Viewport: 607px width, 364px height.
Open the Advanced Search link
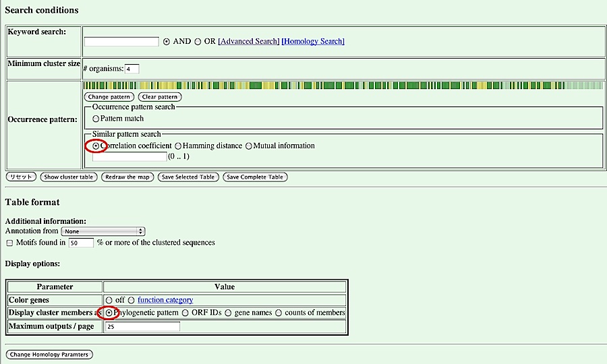(x=248, y=42)
